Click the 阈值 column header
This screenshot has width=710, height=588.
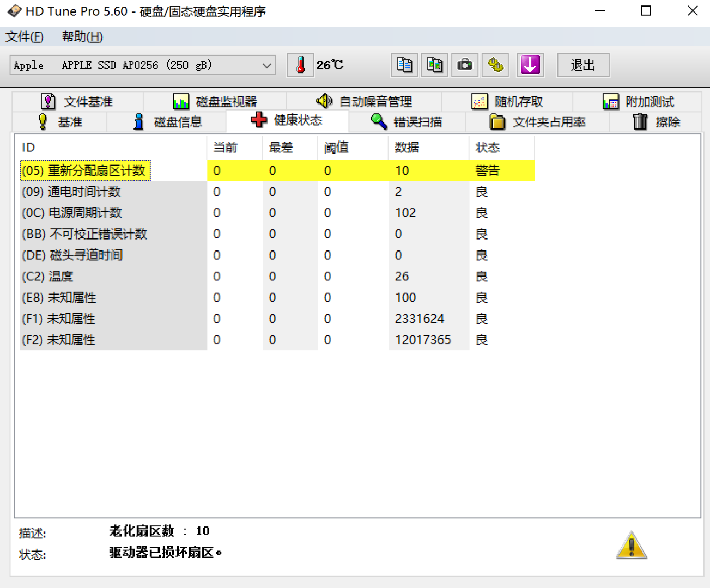click(x=353, y=148)
